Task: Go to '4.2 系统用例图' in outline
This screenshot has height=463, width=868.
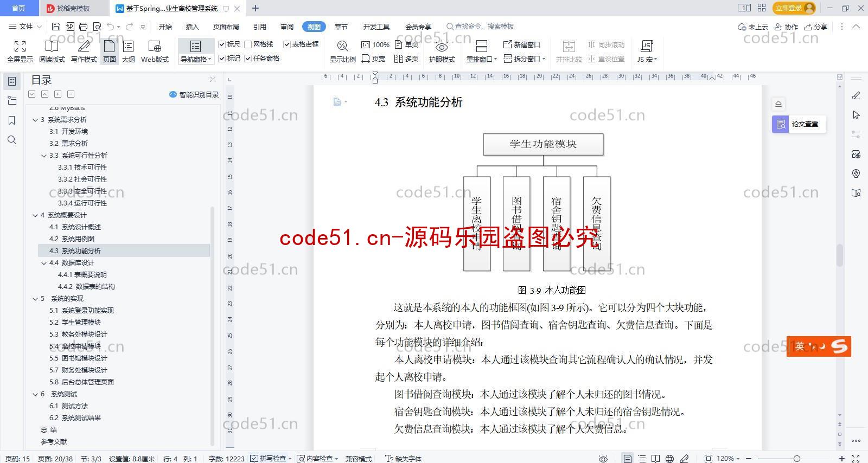Action: tap(72, 239)
